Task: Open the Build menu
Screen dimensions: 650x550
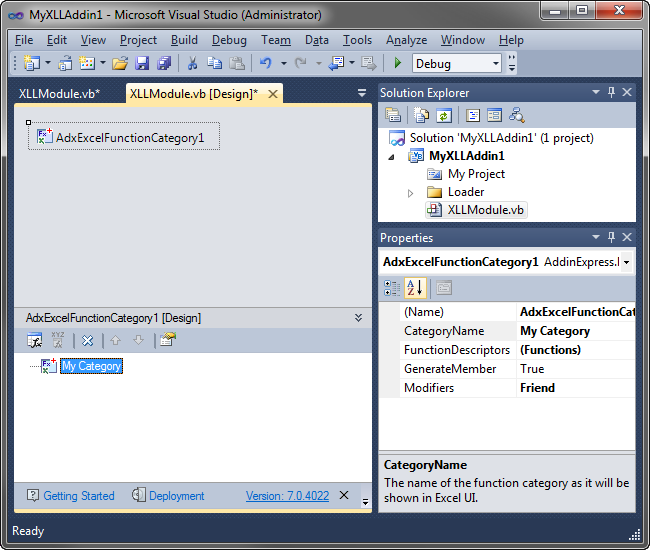Action: click(184, 40)
